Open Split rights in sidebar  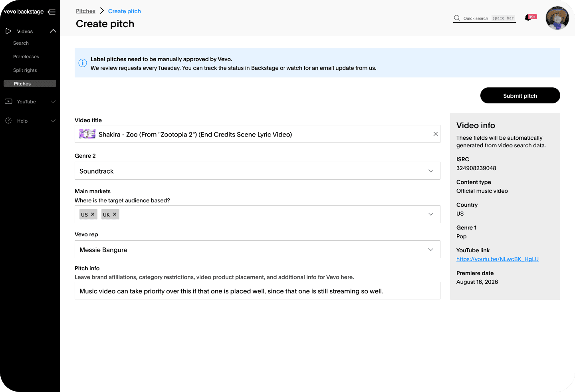tap(25, 70)
